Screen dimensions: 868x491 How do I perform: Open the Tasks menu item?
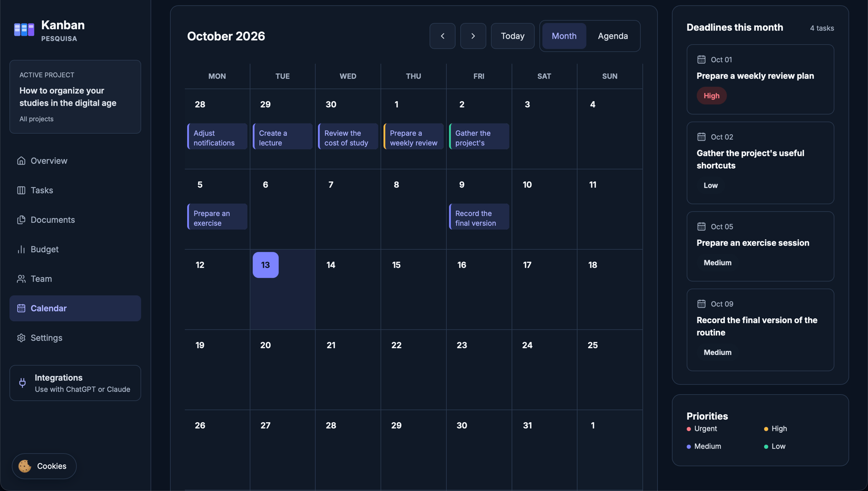(x=75, y=190)
